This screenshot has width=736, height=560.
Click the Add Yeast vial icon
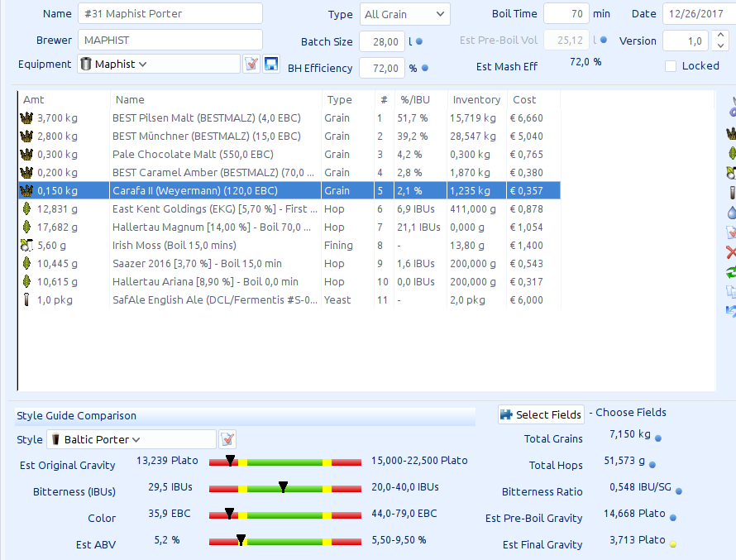[731, 193]
